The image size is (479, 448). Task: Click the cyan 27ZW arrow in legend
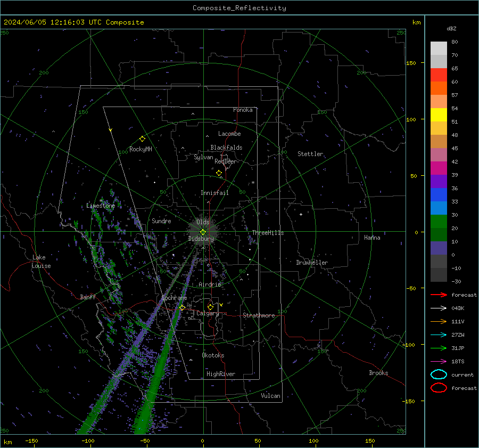[x=439, y=335]
